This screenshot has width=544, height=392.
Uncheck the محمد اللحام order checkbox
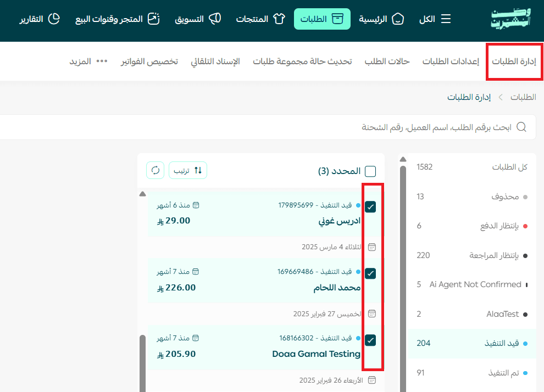[x=370, y=273]
